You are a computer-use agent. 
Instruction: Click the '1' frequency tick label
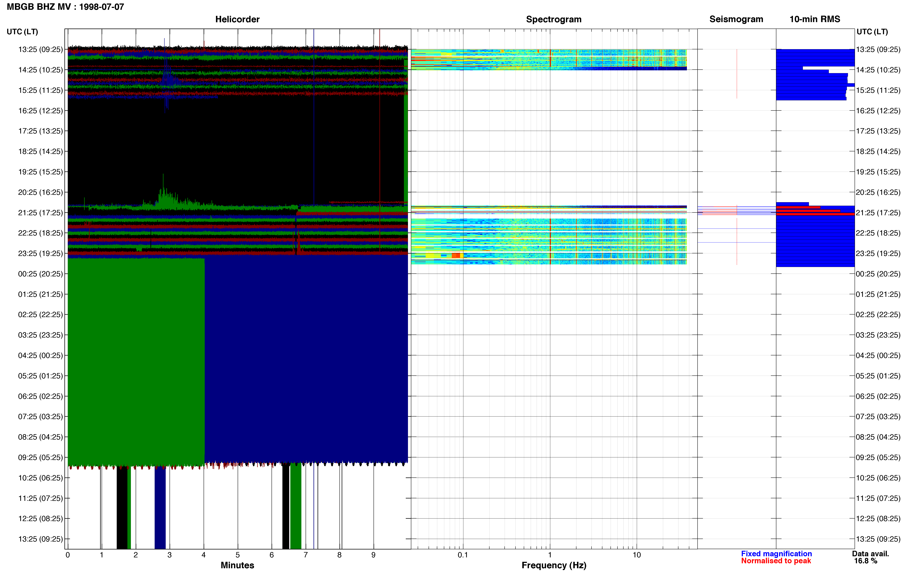click(550, 555)
